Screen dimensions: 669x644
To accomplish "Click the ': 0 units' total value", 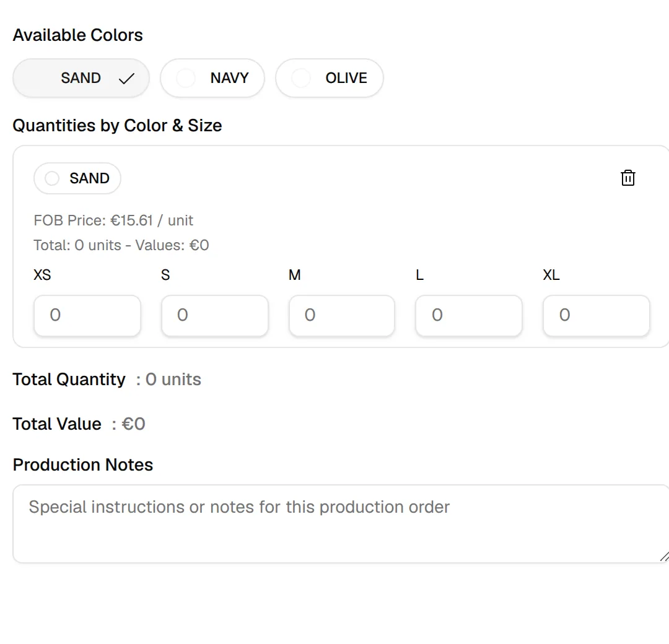I will tap(168, 379).
